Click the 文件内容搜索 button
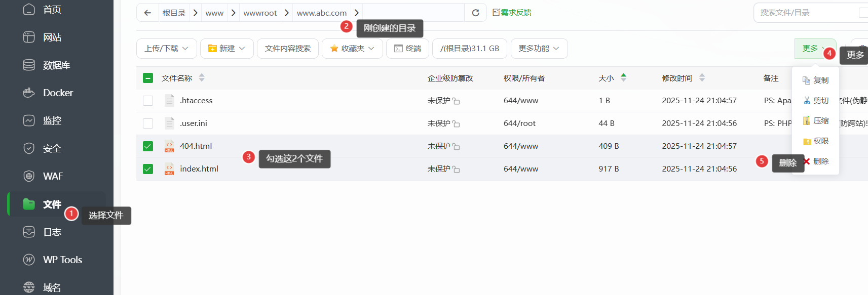This screenshot has width=868, height=295. [287, 49]
